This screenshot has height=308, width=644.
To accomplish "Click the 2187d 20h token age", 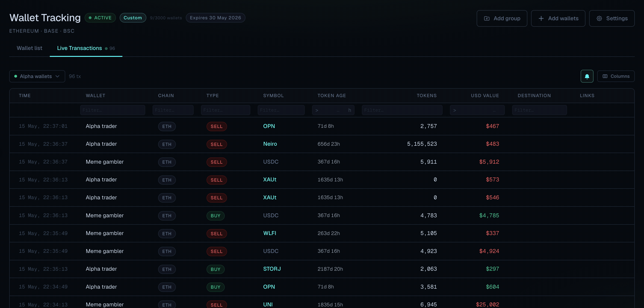I will coord(330,269).
